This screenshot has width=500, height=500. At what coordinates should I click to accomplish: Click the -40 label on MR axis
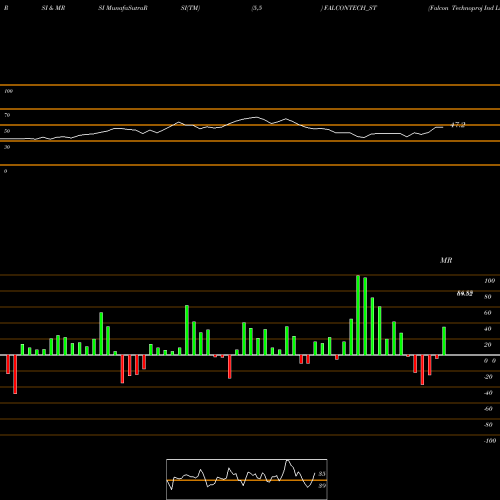488,393
